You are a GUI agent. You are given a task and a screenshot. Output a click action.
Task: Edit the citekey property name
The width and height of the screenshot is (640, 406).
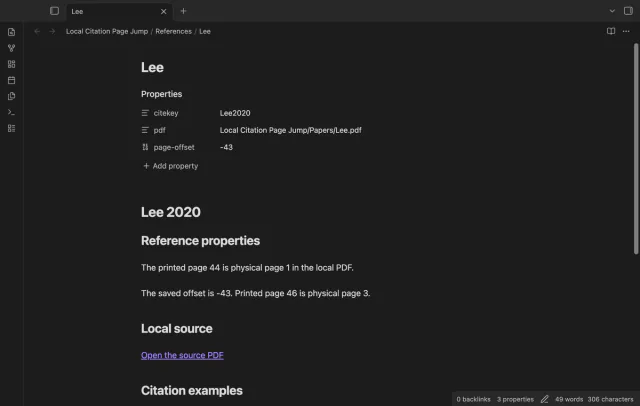coord(166,113)
